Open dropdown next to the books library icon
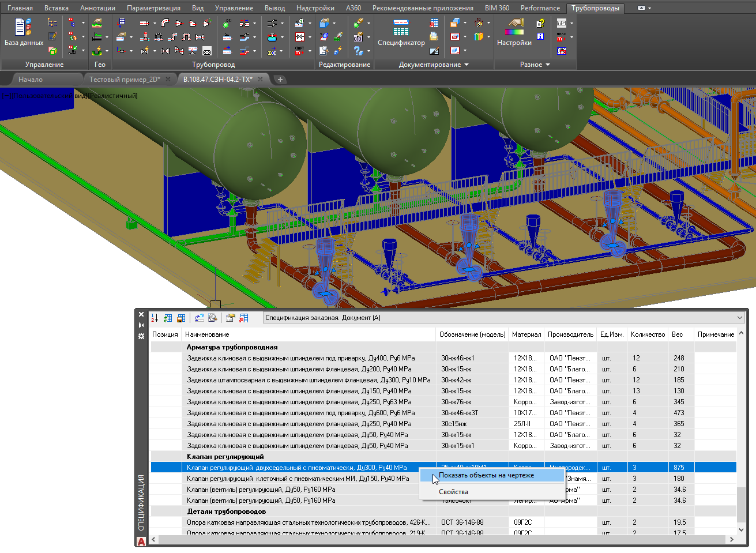The width and height of the screenshot is (756, 553). click(488, 37)
